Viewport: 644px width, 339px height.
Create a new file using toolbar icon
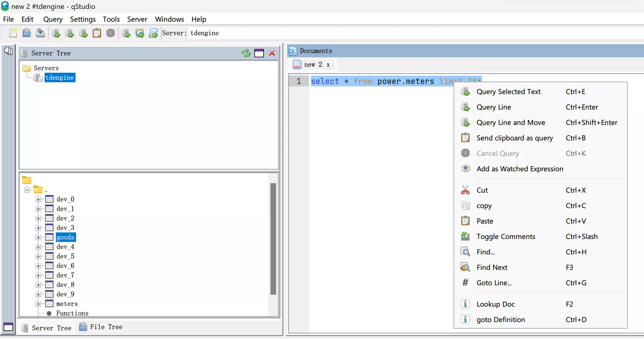point(13,33)
